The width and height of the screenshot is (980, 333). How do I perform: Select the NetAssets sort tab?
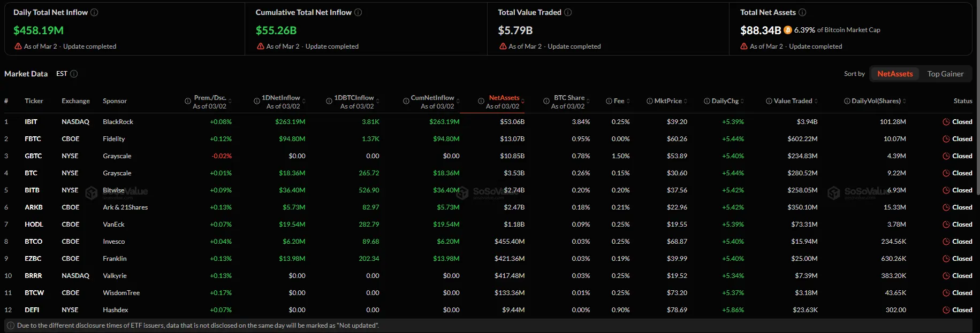(x=895, y=74)
